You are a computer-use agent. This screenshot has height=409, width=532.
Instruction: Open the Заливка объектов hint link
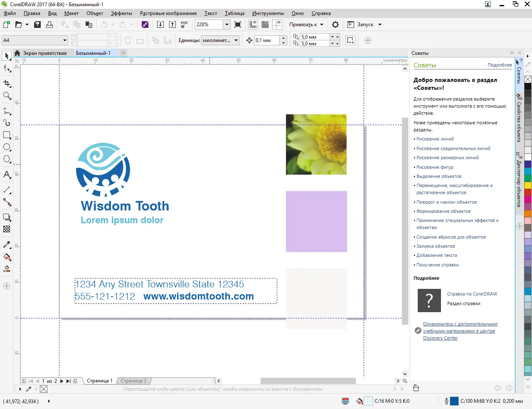tap(436, 246)
